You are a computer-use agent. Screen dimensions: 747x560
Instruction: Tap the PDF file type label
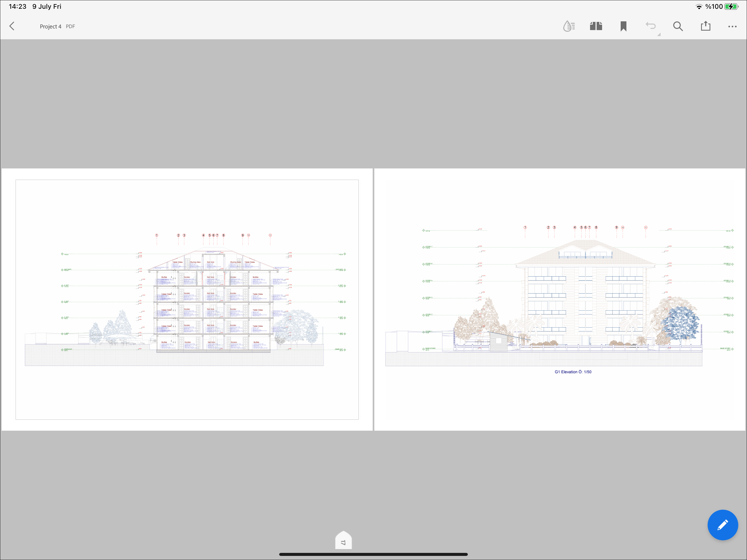70,26
